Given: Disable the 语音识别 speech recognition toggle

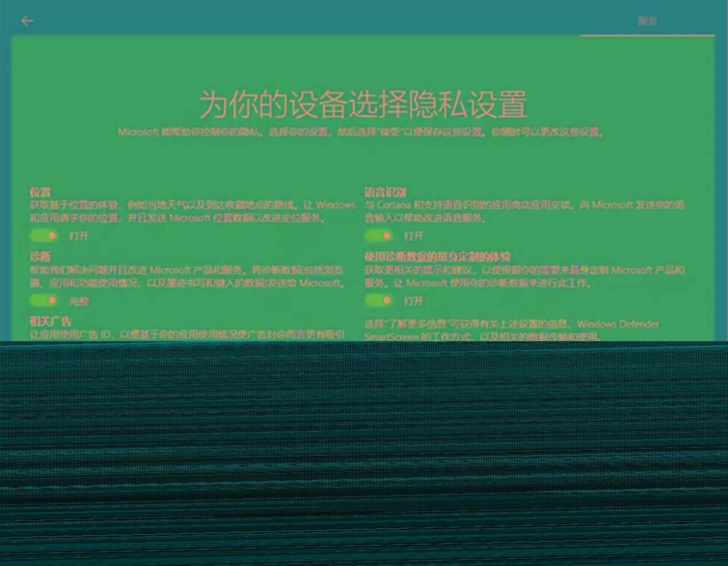Looking at the screenshot, I should 379,236.
